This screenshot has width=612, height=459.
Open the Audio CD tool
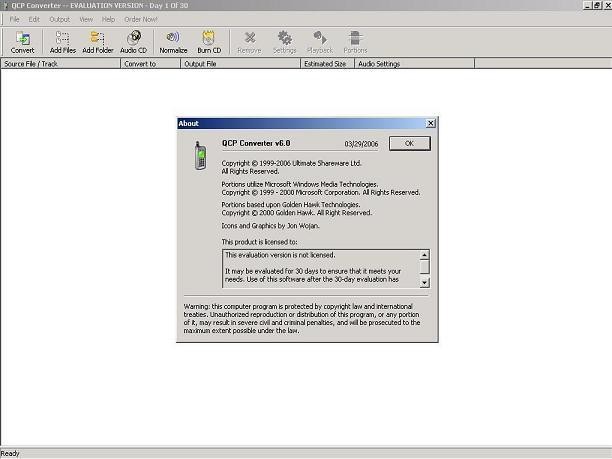pyautogui.click(x=133, y=42)
